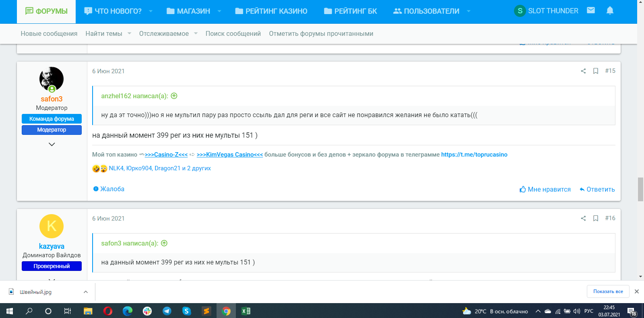Click Ответить on safon3's post
Viewport: 644px width, 318px height.
tap(597, 189)
